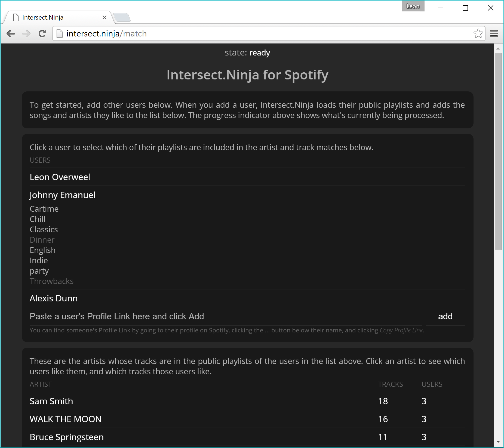Click the vertical scrollbar thumb
This screenshot has width=504, height=448.
498,152
